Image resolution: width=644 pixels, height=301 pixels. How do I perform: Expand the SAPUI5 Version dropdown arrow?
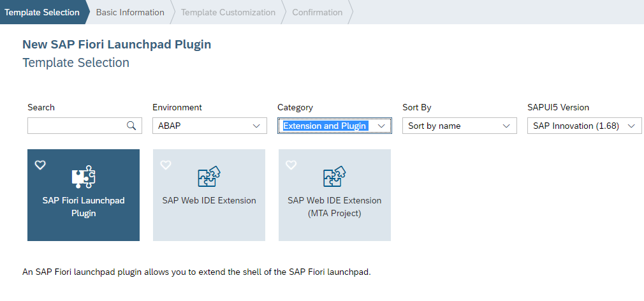631,126
